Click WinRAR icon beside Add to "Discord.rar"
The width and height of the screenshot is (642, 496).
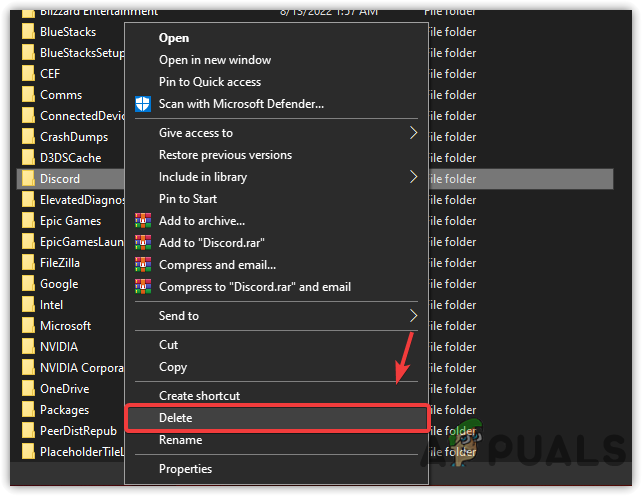pos(143,243)
